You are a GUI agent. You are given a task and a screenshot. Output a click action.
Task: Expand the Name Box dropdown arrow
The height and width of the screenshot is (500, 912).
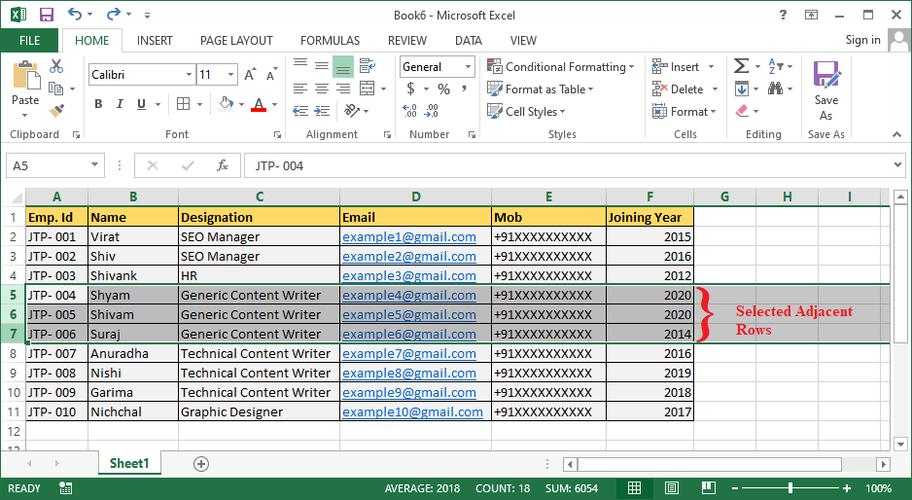click(94, 165)
